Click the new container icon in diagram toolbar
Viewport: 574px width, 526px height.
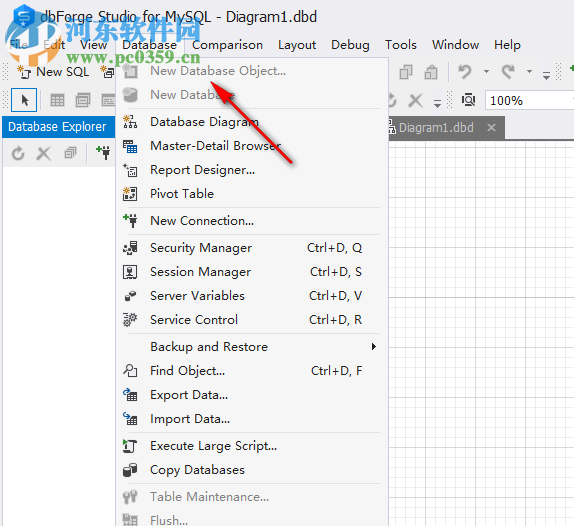tap(83, 100)
